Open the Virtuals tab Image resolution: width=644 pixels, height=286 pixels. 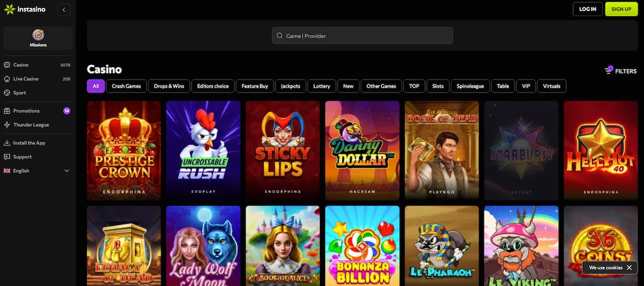tap(552, 86)
